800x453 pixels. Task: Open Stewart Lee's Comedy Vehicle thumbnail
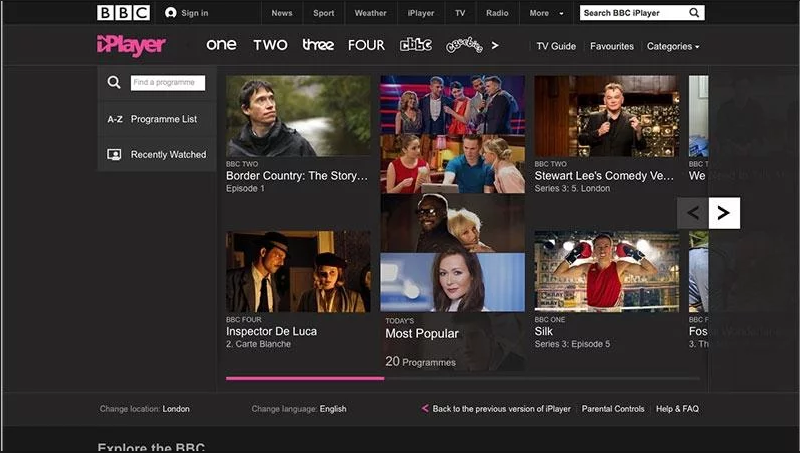coord(607,116)
